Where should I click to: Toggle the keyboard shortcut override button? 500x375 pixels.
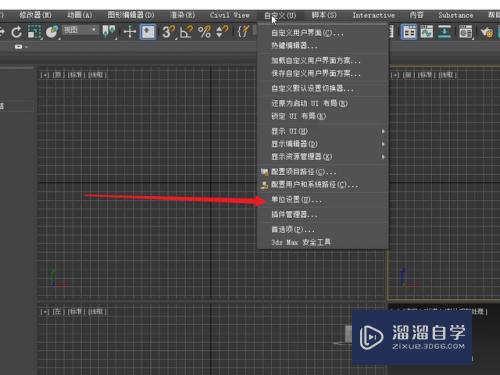(148, 32)
